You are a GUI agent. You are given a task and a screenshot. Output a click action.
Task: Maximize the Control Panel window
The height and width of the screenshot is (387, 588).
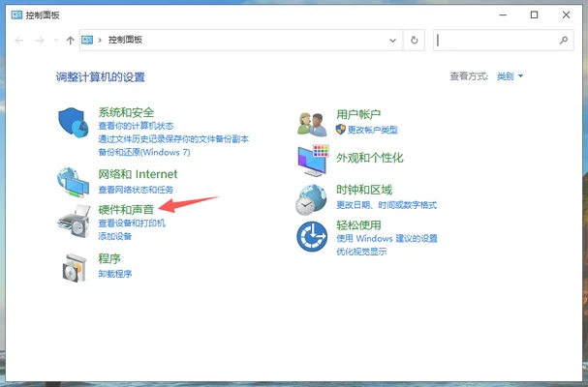pos(534,15)
